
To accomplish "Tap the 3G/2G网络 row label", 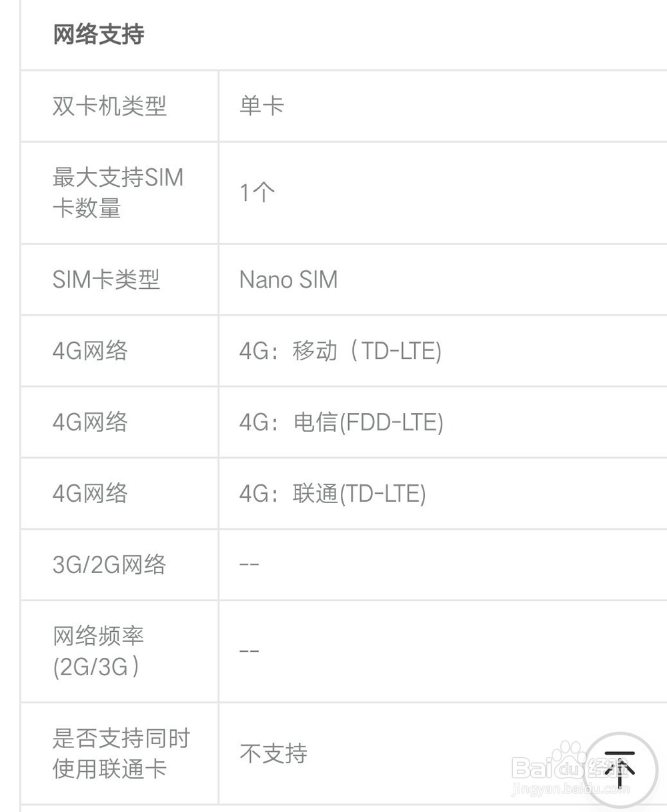I will (x=109, y=565).
